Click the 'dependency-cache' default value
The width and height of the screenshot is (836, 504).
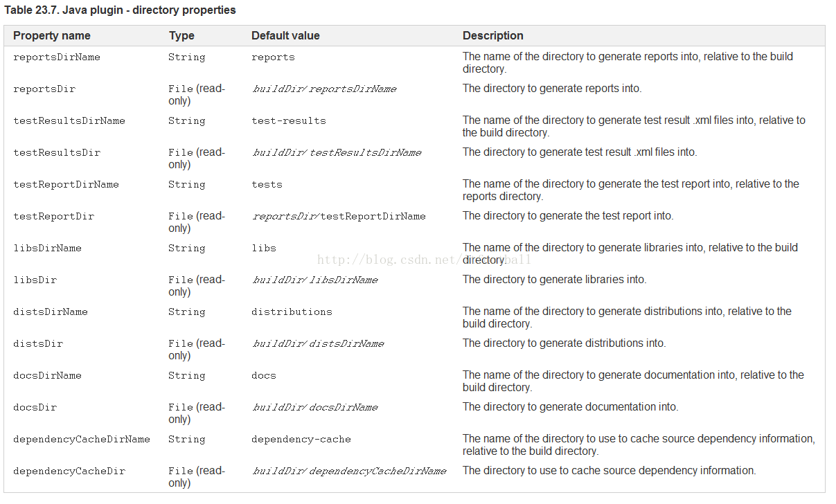301,440
